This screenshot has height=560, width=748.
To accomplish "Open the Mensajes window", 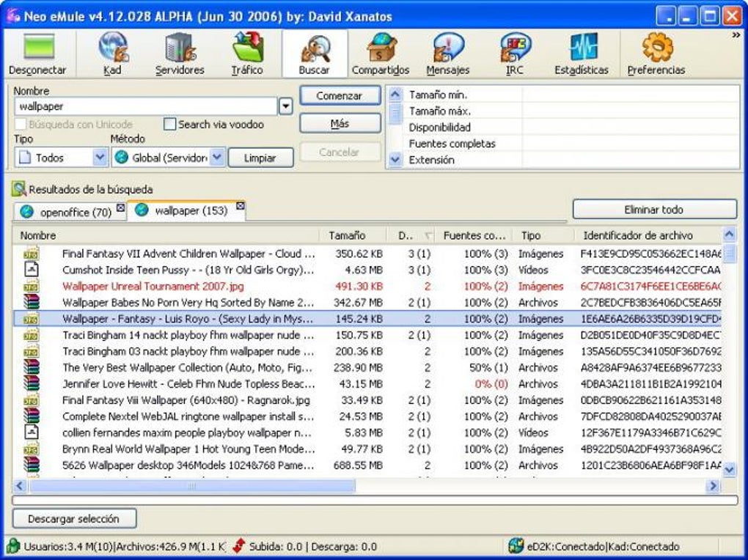I will tap(448, 53).
